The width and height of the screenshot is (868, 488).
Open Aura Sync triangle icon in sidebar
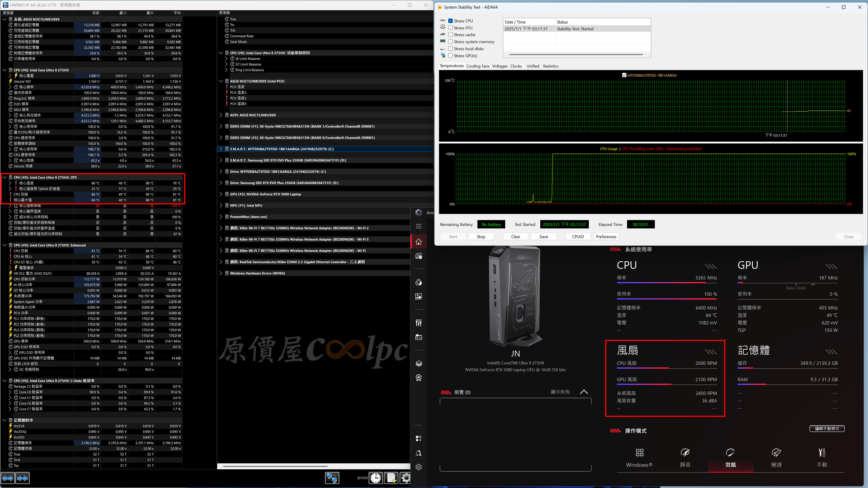(x=418, y=282)
